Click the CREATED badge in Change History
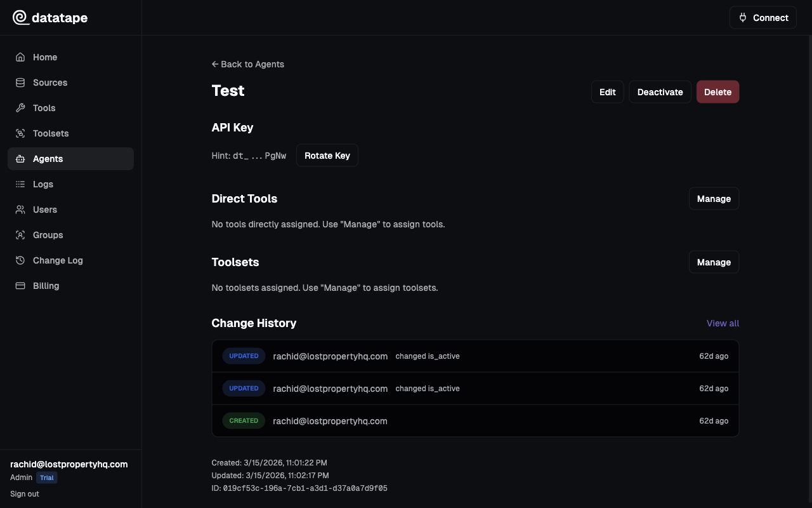812x508 pixels. tap(244, 421)
